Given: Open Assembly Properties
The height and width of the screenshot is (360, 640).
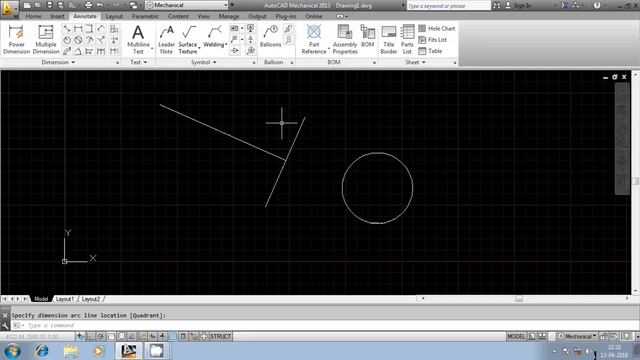Looking at the screenshot, I should (x=345, y=39).
